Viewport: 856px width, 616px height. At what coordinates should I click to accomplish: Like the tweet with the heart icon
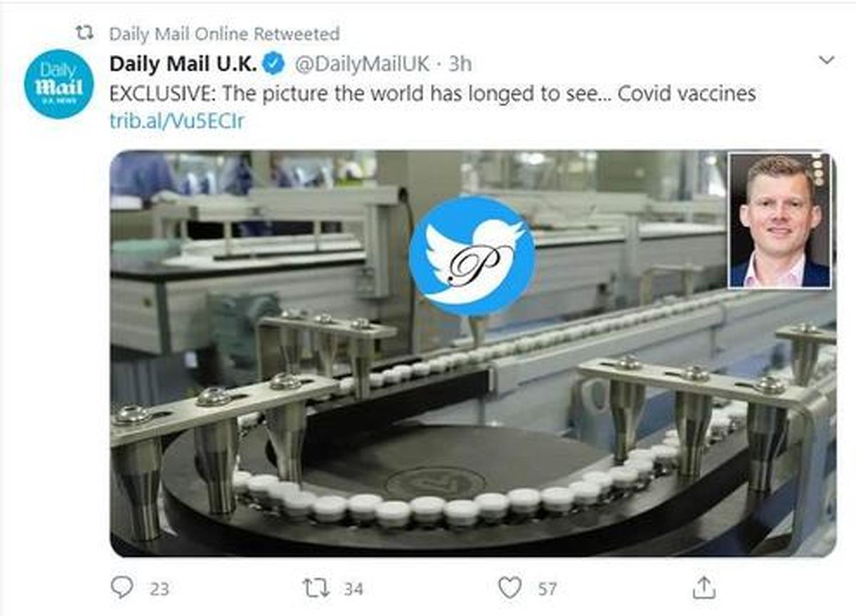509,587
